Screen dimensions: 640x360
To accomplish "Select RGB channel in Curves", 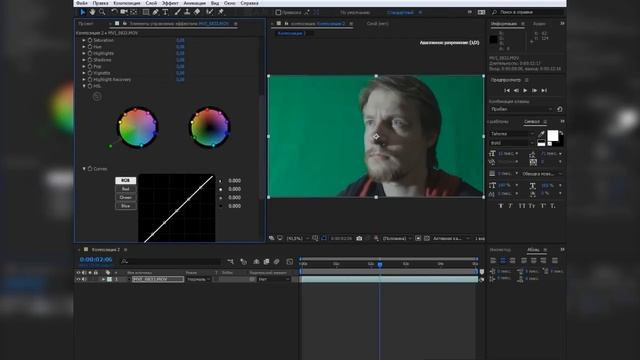I will pyautogui.click(x=125, y=180).
